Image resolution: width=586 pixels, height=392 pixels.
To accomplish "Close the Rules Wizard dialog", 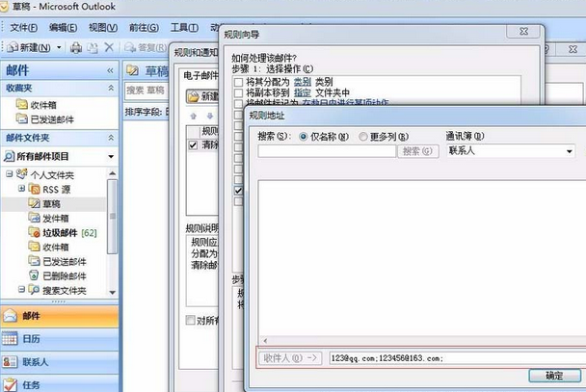I will tap(523, 32).
